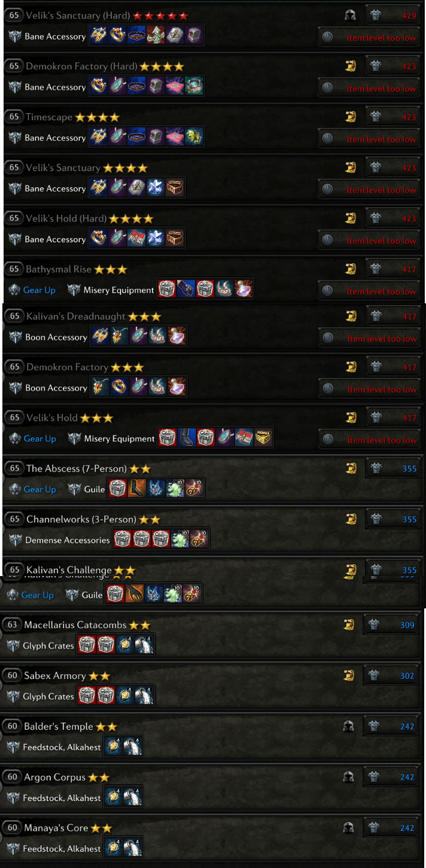This screenshot has width=426, height=868.
Task: Click the armor icon beside item level 309
Action: 374,625
